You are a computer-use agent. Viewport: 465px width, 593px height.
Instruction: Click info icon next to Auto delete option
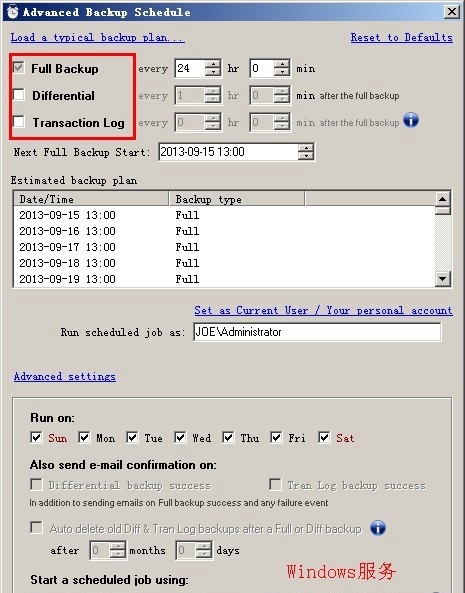tap(378, 528)
